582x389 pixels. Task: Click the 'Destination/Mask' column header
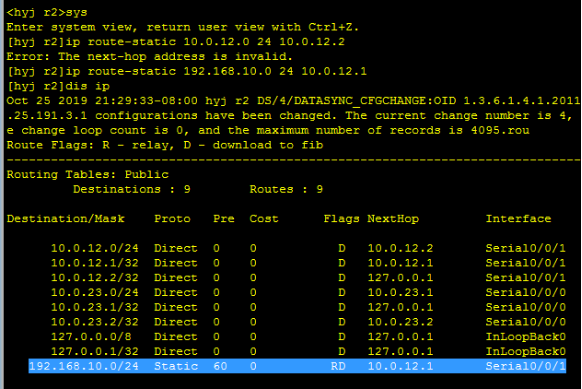tap(65, 219)
